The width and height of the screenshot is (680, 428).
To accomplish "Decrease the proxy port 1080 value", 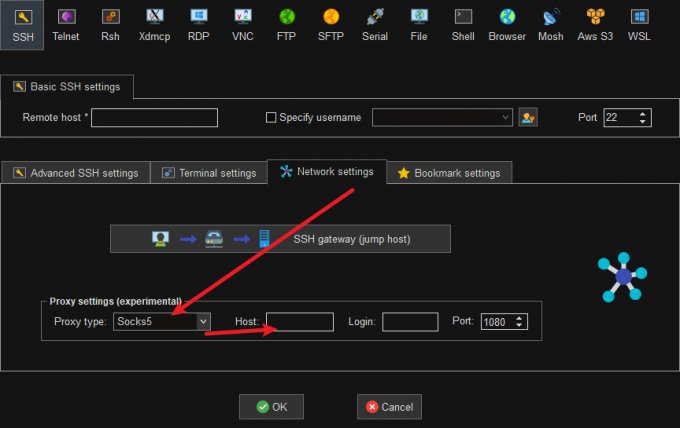I will coord(519,325).
